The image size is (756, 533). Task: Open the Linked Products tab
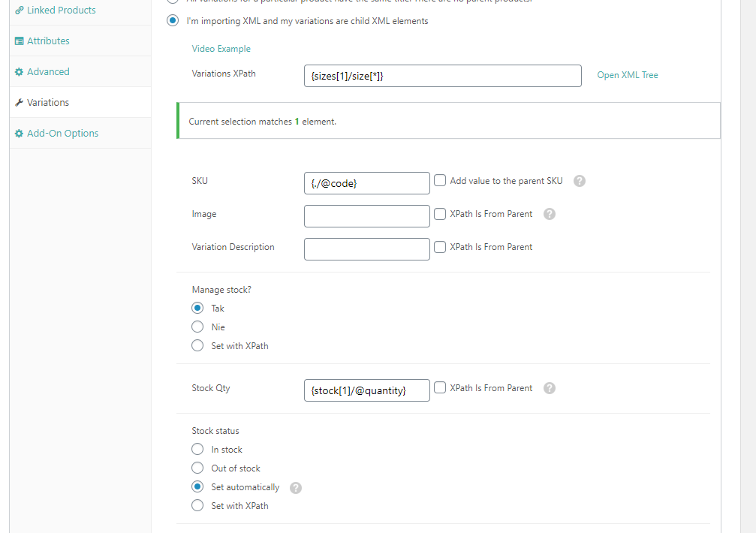click(61, 11)
